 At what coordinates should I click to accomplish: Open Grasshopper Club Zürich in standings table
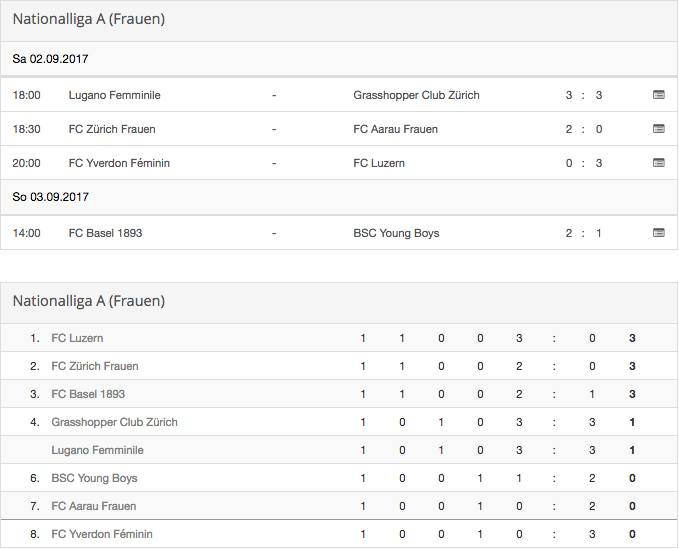(x=114, y=422)
